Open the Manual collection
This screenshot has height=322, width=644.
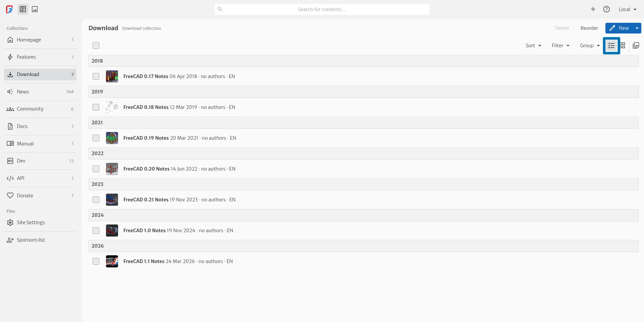coord(40,144)
